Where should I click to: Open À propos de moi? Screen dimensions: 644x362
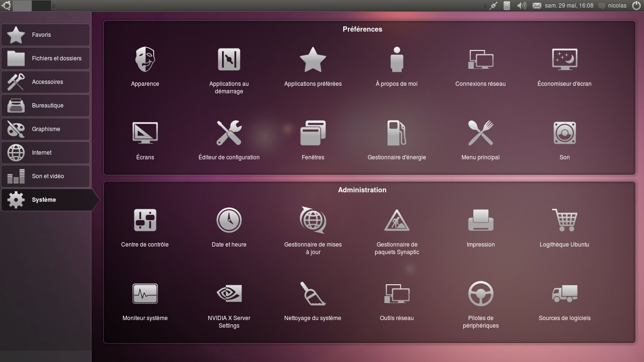tap(396, 67)
